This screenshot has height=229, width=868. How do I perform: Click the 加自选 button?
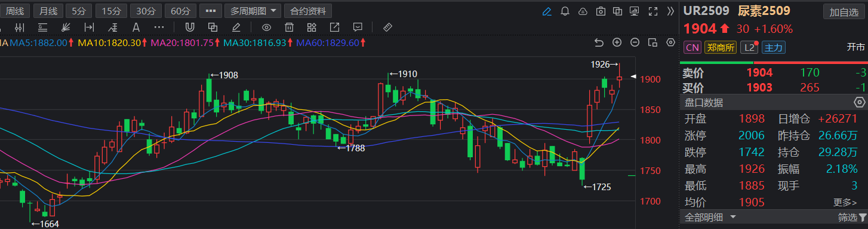pyautogui.click(x=844, y=11)
